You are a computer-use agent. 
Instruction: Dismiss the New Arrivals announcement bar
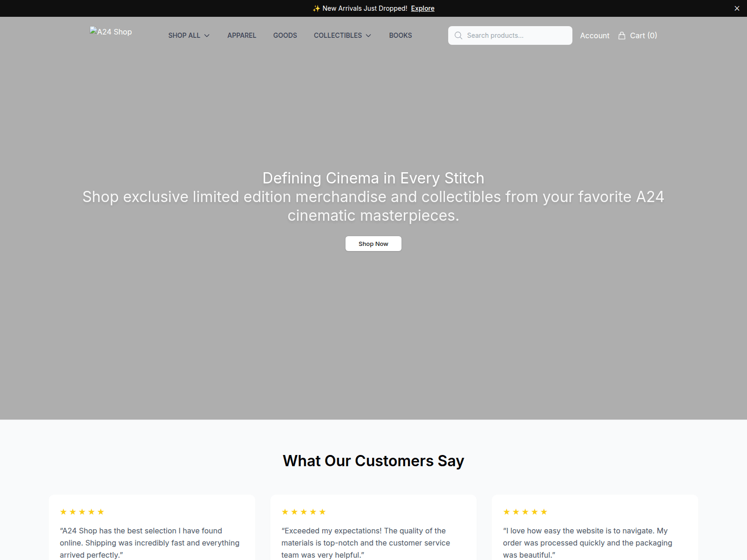click(x=737, y=8)
